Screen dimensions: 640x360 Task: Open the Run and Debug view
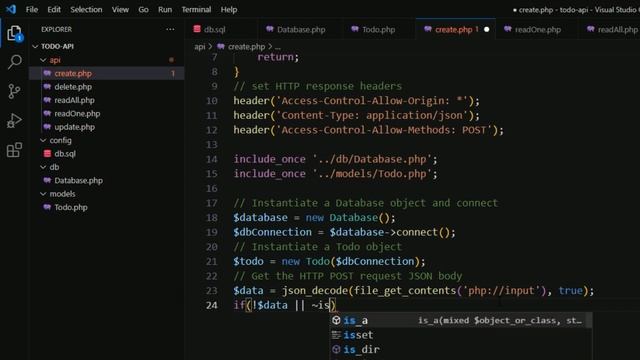pos(14,120)
